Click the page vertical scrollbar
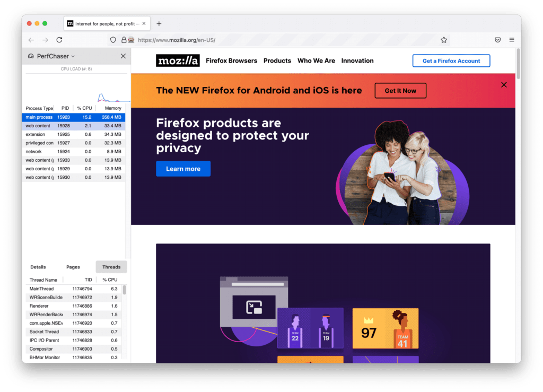543x392 pixels. point(518,64)
